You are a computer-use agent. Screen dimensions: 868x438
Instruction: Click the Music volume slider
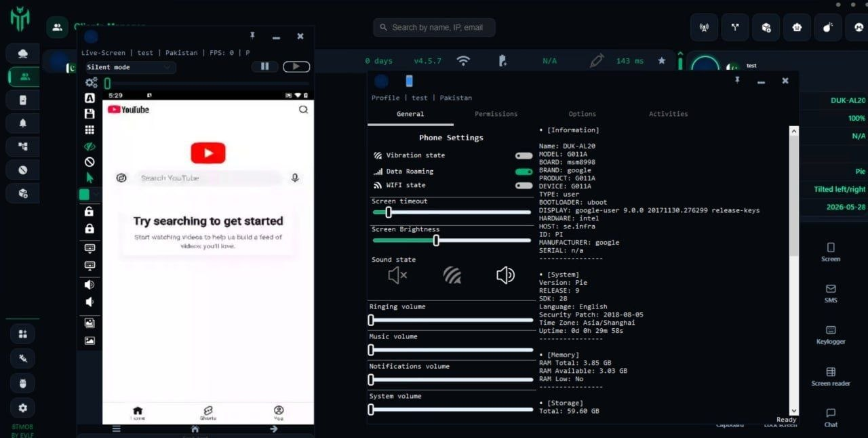(x=451, y=350)
